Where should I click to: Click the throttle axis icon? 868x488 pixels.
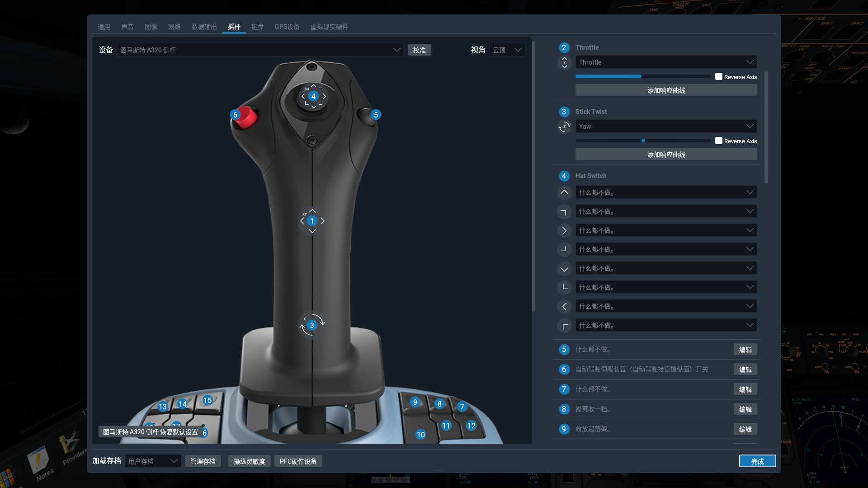coord(563,62)
